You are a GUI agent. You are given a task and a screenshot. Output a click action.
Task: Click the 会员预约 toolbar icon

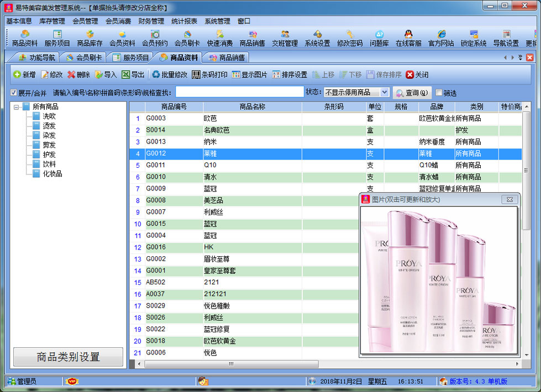point(155,38)
